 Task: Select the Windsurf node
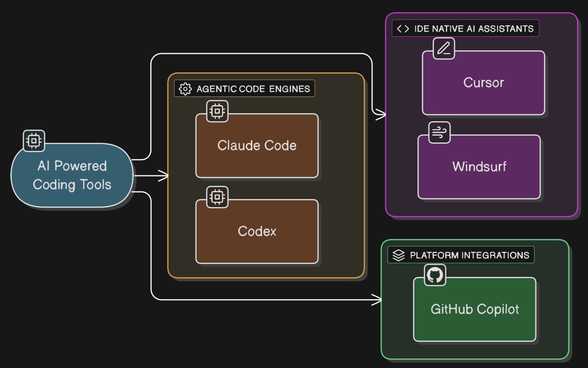[479, 167]
